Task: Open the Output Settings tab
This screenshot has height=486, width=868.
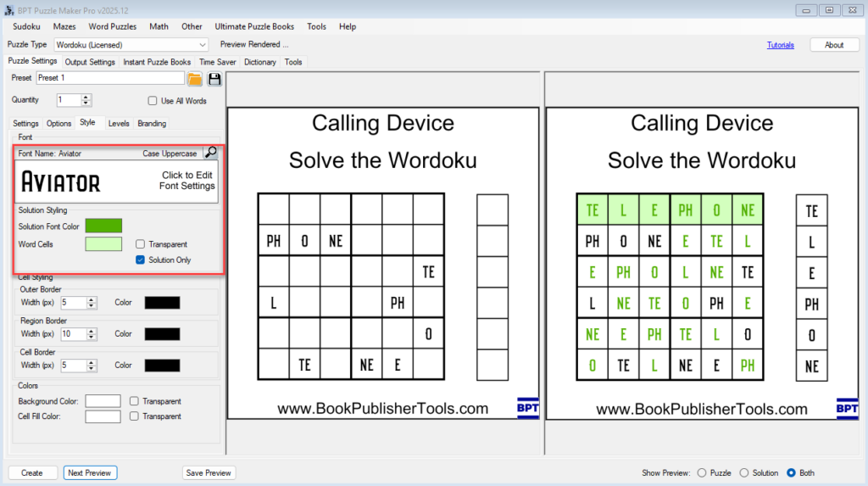Action: pyautogui.click(x=90, y=62)
